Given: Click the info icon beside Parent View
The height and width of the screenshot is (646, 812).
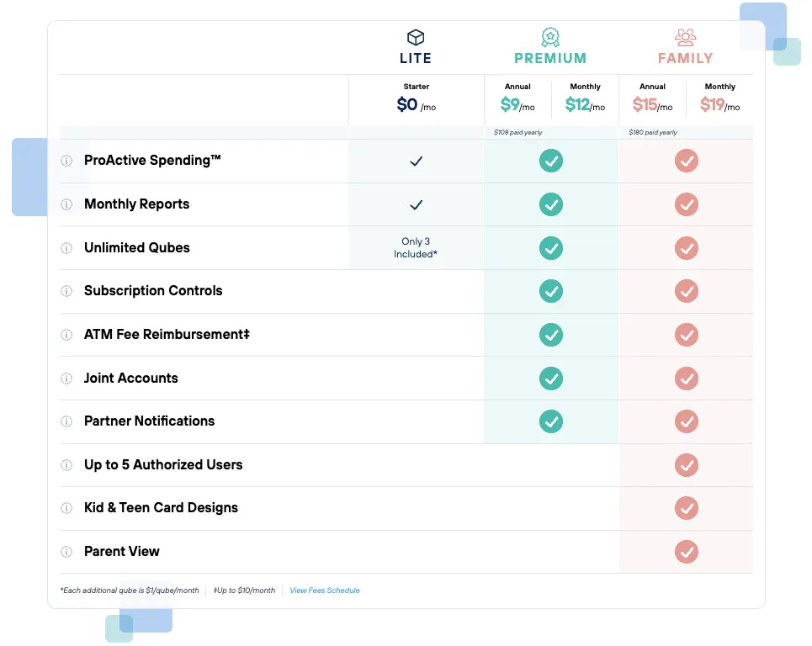Looking at the screenshot, I should coord(66,552).
